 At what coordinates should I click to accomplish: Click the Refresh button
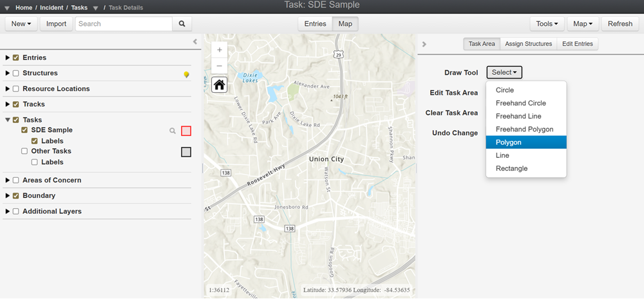(x=620, y=24)
